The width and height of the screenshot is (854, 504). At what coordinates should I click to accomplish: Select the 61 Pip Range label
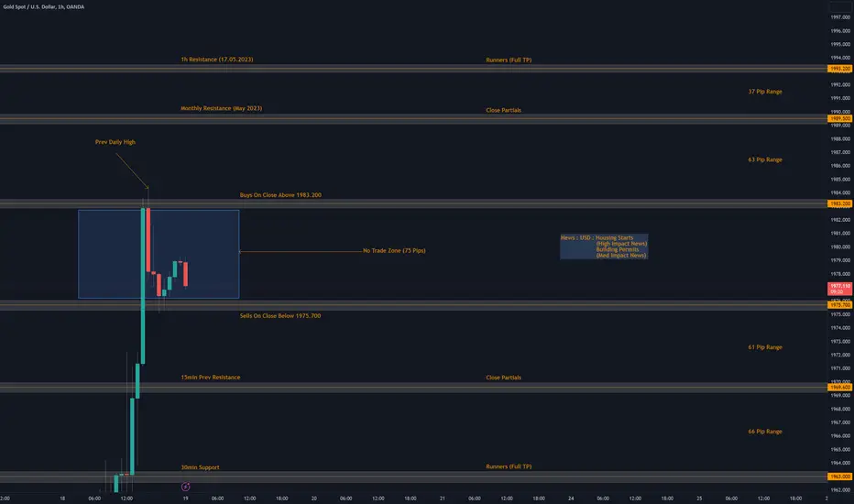pos(765,347)
